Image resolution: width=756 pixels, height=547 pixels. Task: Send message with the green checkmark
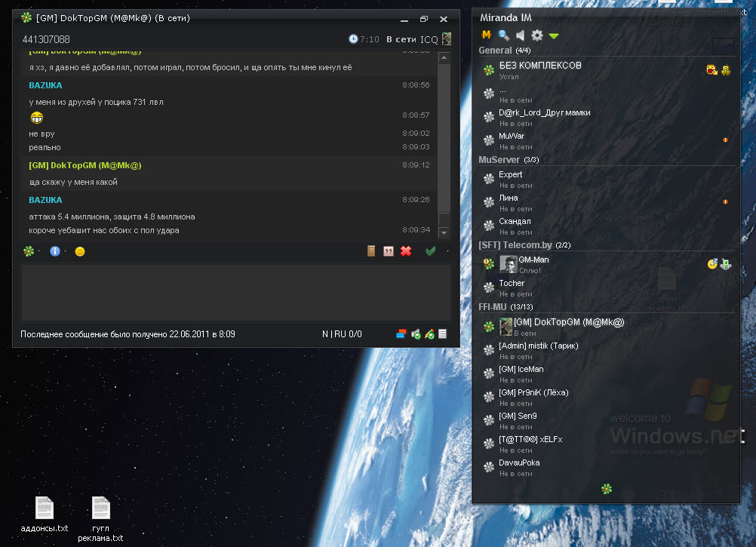pos(431,251)
